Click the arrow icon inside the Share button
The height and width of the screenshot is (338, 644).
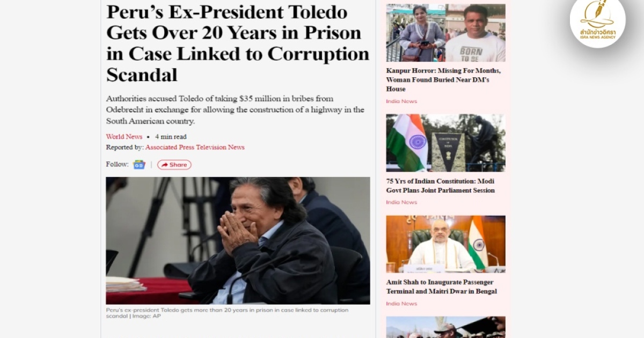[x=164, y=165]
